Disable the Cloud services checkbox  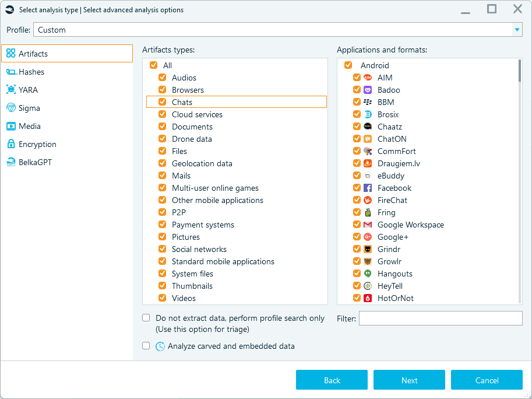click(163, 114)
